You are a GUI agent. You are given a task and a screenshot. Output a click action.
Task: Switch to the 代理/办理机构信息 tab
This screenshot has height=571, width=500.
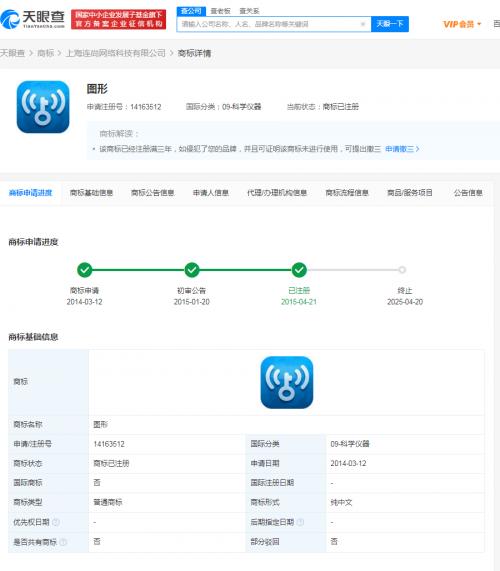[277, 193]
